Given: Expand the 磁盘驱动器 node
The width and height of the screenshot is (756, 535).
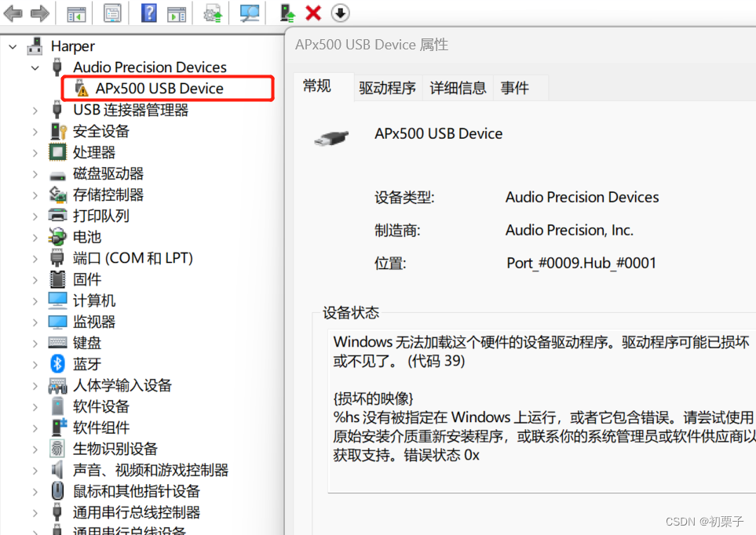Looking at the screenshot, I should [x=35, y=174].
